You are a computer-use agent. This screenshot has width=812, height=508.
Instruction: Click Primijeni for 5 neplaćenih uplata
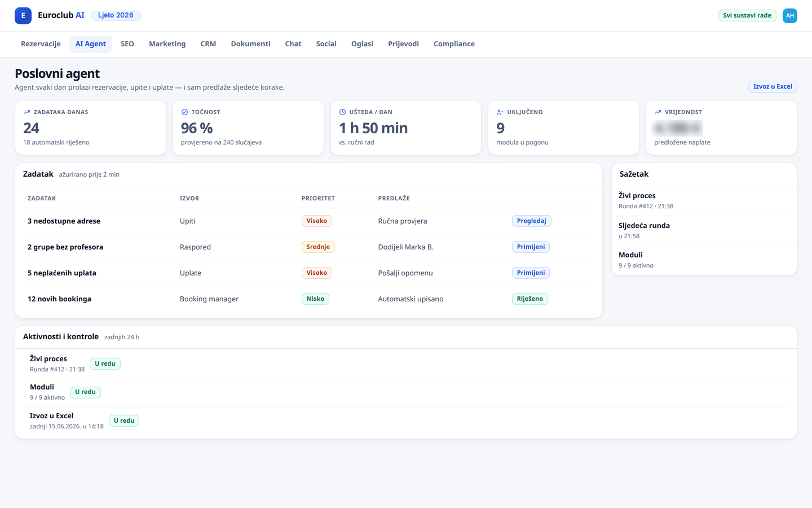[531, 273]
